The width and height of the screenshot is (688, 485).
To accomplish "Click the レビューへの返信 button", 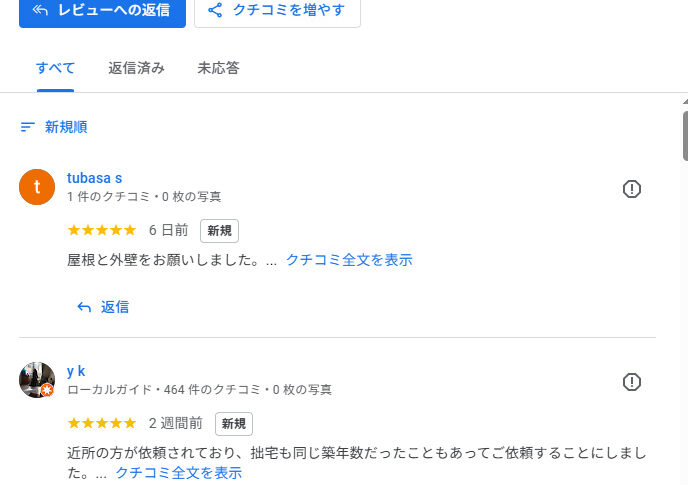I will pos(102,11).
